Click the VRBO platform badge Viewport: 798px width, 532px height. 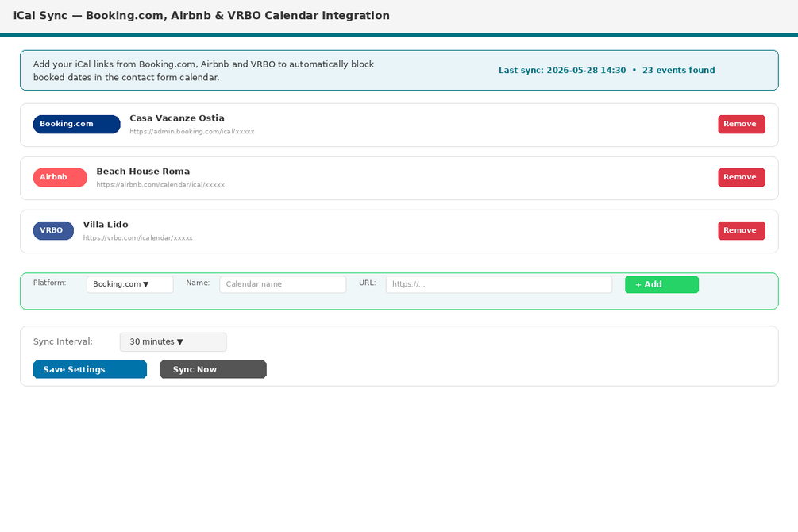point(53,230)
